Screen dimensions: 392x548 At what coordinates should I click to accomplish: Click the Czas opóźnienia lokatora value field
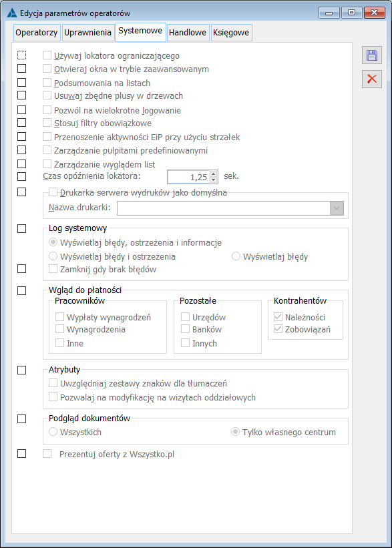(188, 177)
